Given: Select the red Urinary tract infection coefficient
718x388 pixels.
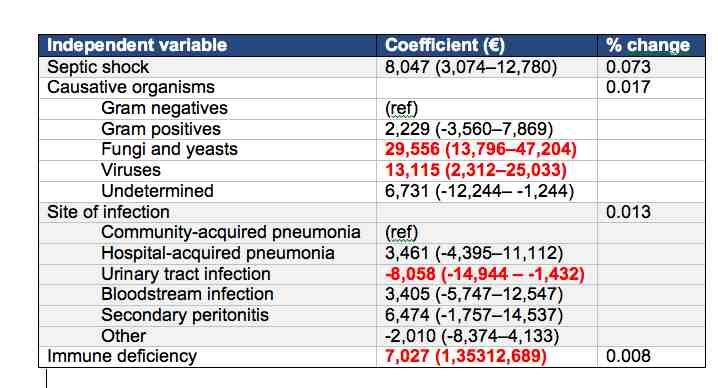Looking at the screenshot, I should coord(484,274).
